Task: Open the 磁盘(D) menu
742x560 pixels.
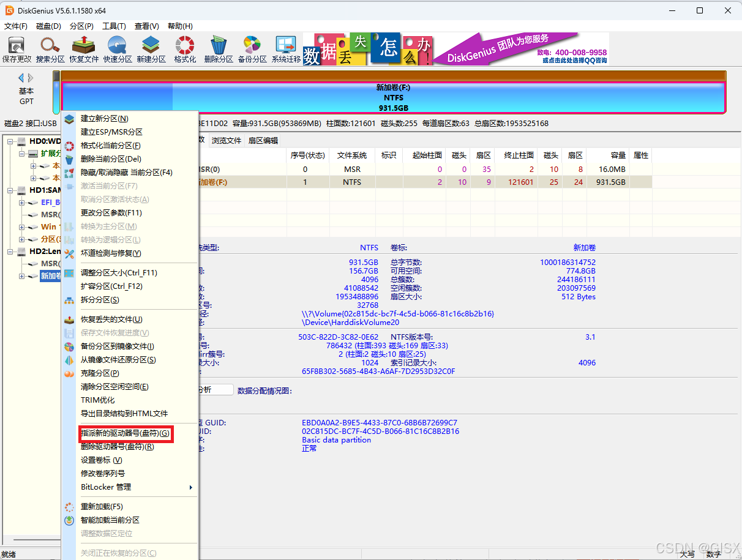Action: point(48,26)
